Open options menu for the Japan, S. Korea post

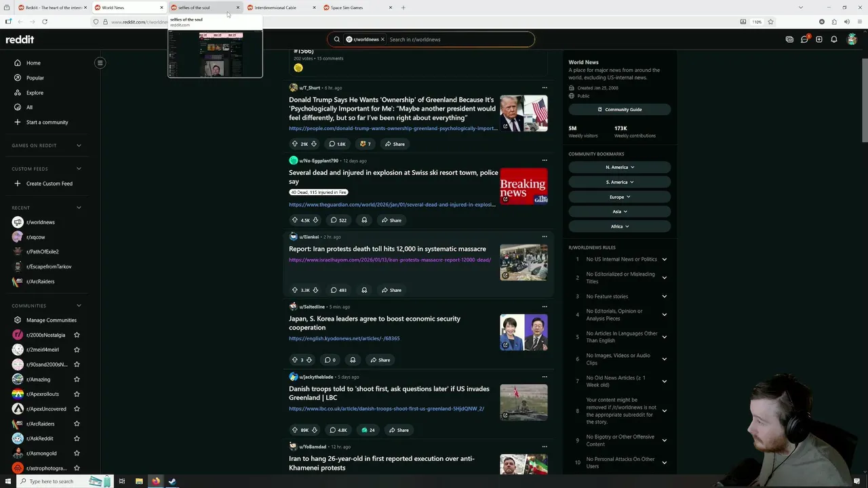(544, 307)
